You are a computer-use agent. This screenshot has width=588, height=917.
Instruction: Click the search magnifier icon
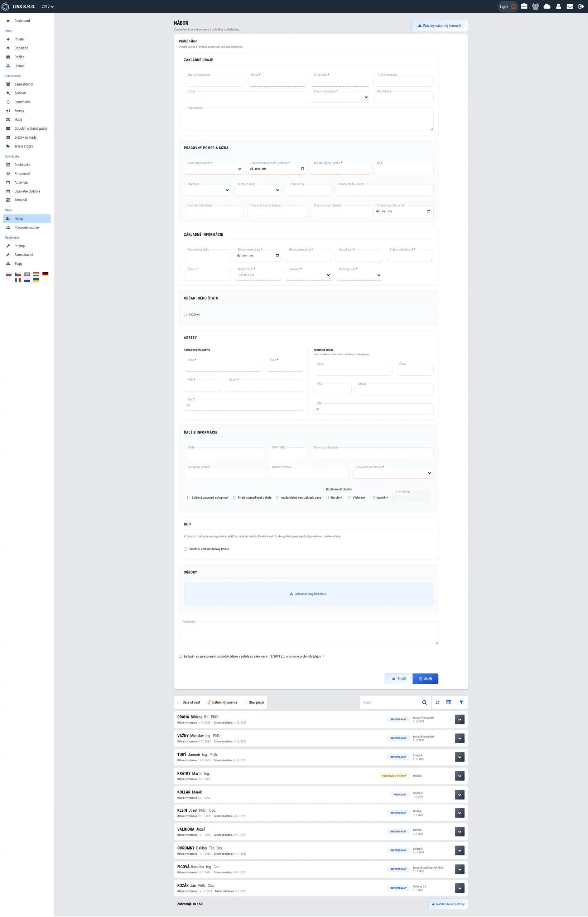(424, 702)
